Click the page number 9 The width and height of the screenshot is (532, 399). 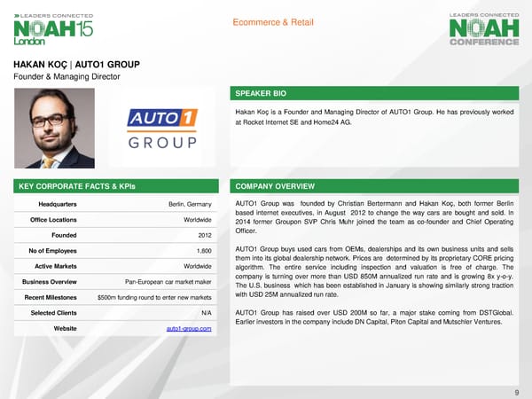point(516,390)
